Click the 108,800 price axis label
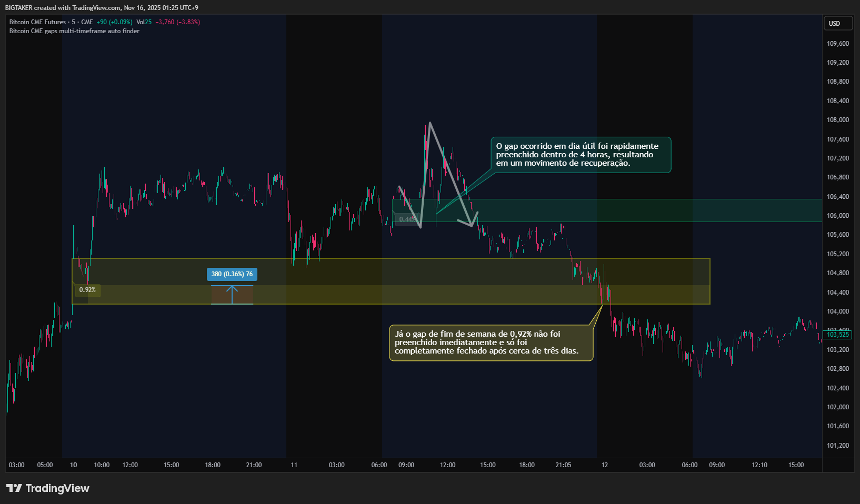 click(x=838, y=82)
